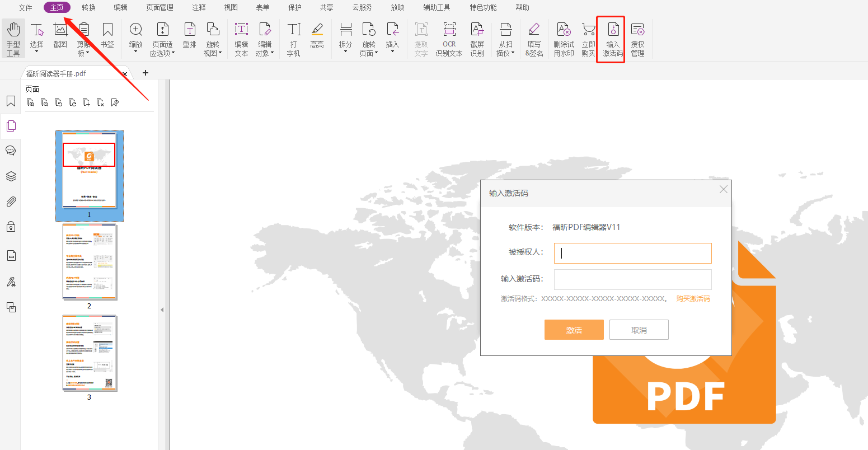Click the Screenshot (截图) tool icon
Viewport: 868px width, 450px height.
pos(60,35)
